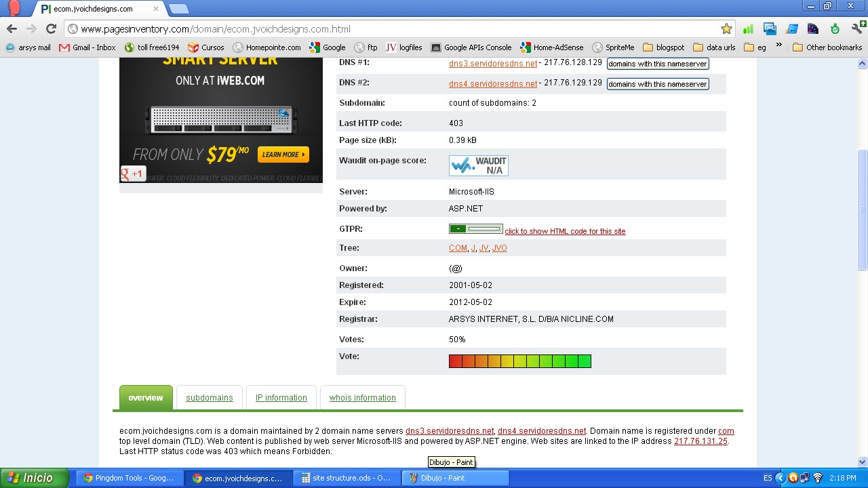Open the ftp bookmark
868x488 pixels.
click(x=366, y=47)
